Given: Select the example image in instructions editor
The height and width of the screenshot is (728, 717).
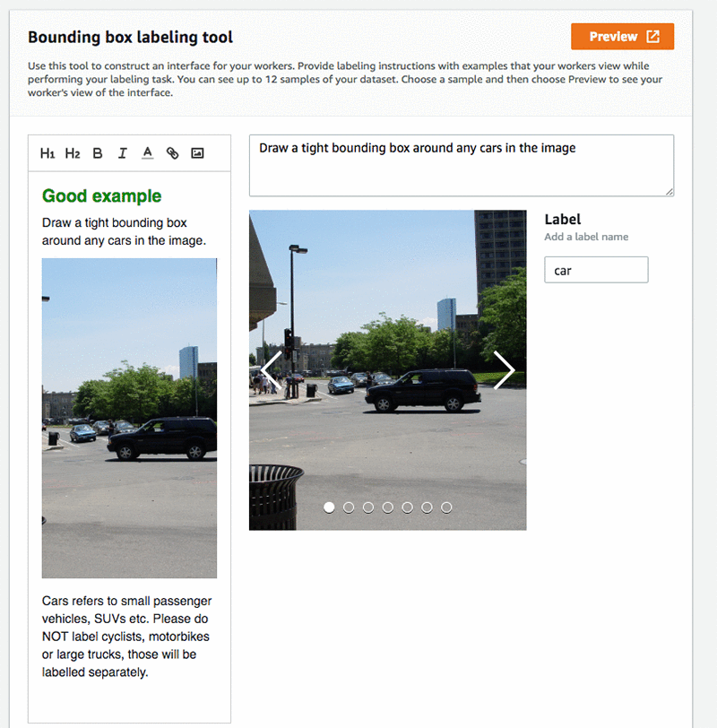Looking at the screenshot, I should point(129,418).
